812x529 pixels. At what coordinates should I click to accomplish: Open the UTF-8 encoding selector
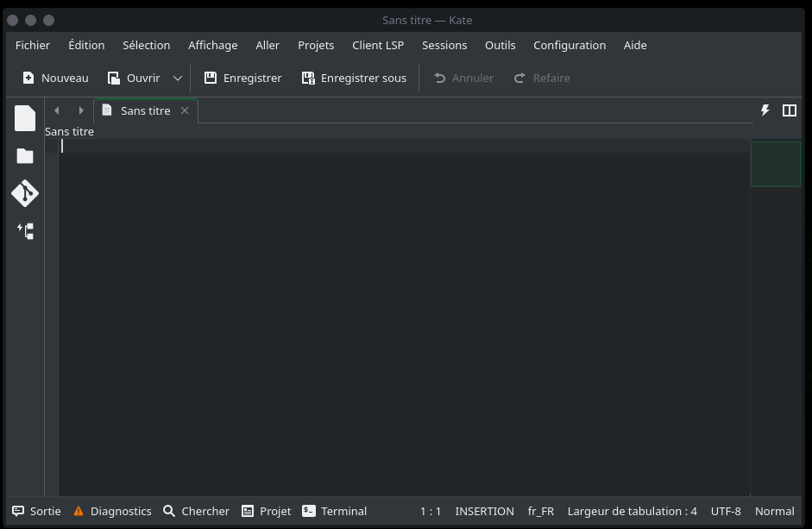[x=725, y=511]
